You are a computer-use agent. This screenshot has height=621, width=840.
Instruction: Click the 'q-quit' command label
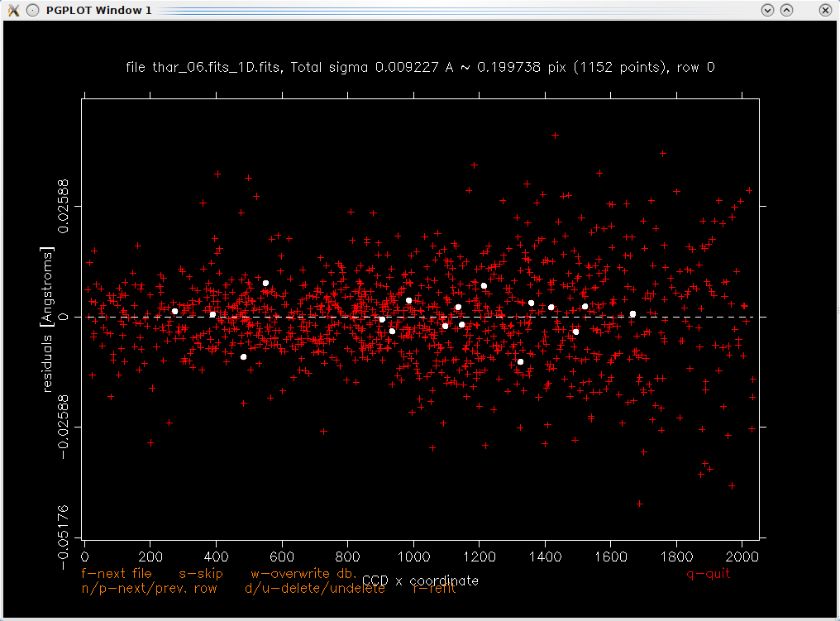point(709,573)
